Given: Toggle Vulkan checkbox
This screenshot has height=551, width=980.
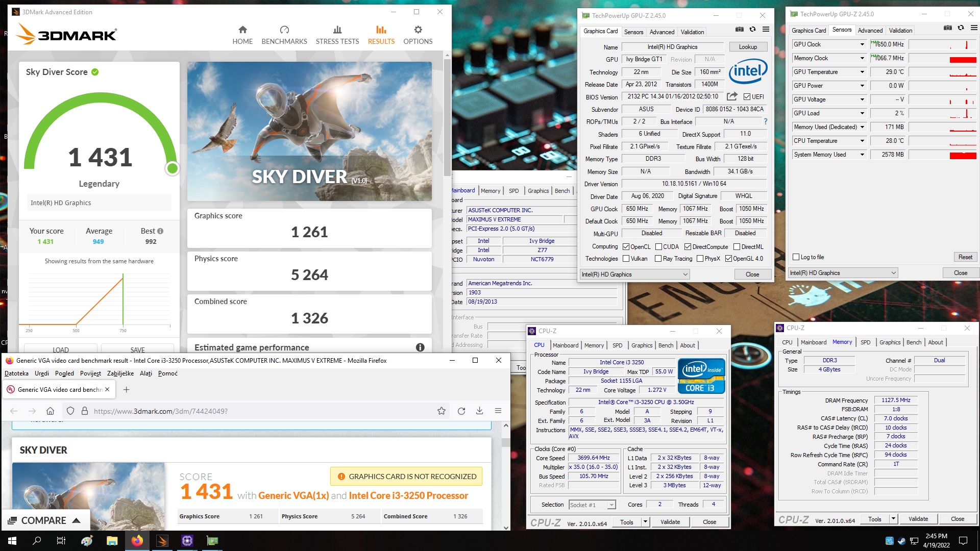Looking at the screenshot, I should (x=626, y=259).
